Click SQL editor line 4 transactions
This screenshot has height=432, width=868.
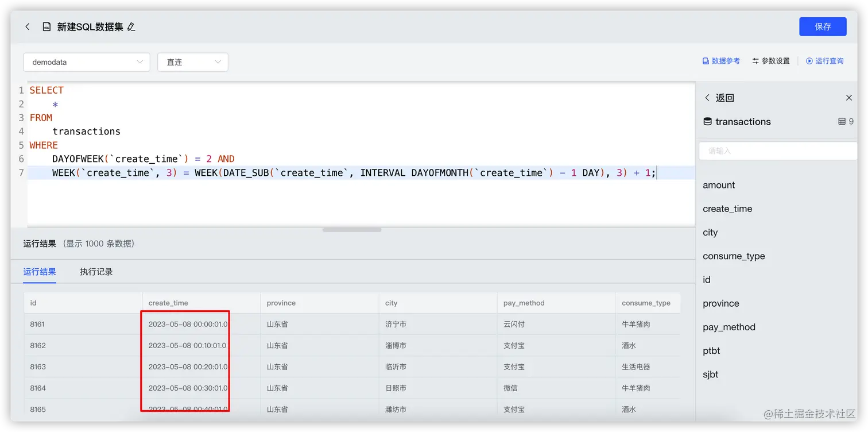pos(86,132)
